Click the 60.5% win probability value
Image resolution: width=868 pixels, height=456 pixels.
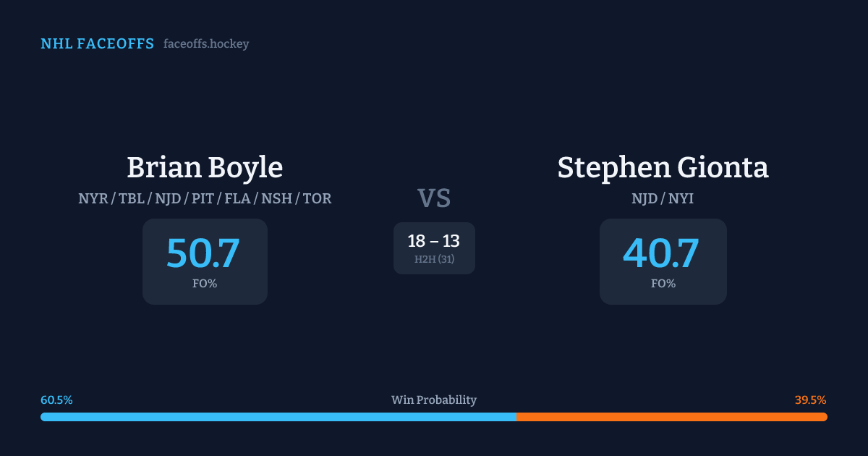(x=56, y=400)
